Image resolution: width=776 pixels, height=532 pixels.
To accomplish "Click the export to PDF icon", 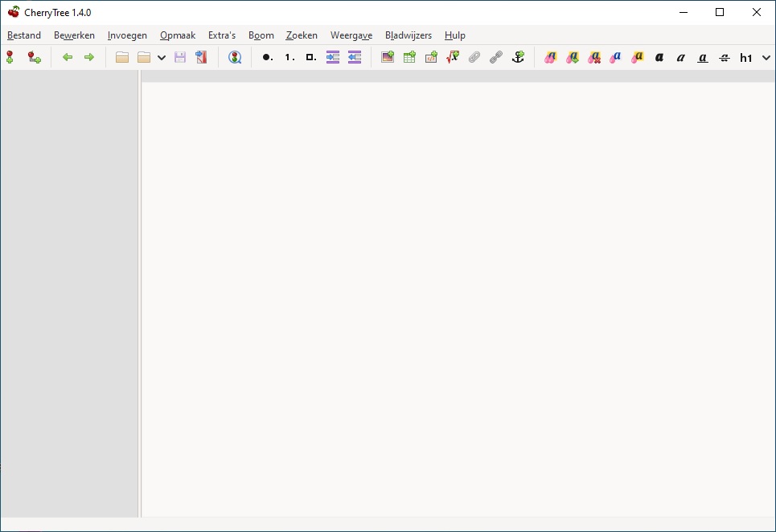I will click(201, 57).
